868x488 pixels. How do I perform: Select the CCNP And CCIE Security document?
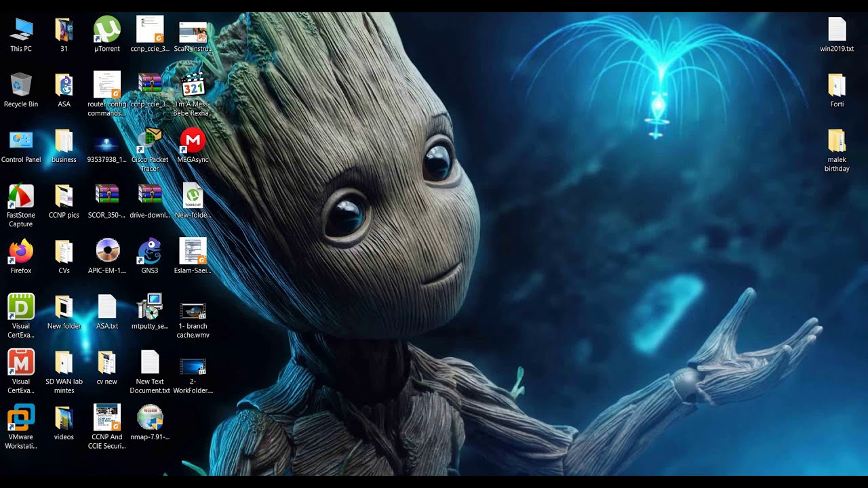click(107, 419)
